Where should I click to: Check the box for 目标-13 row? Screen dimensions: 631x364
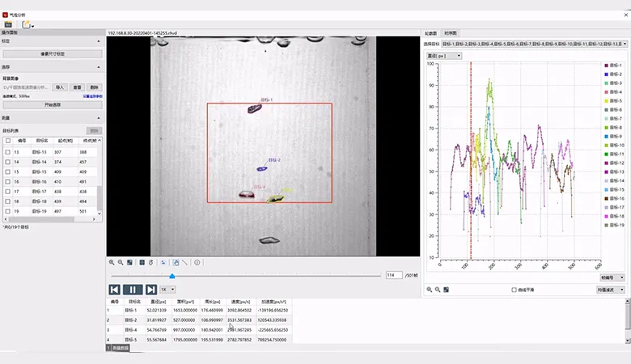(8, 152)
